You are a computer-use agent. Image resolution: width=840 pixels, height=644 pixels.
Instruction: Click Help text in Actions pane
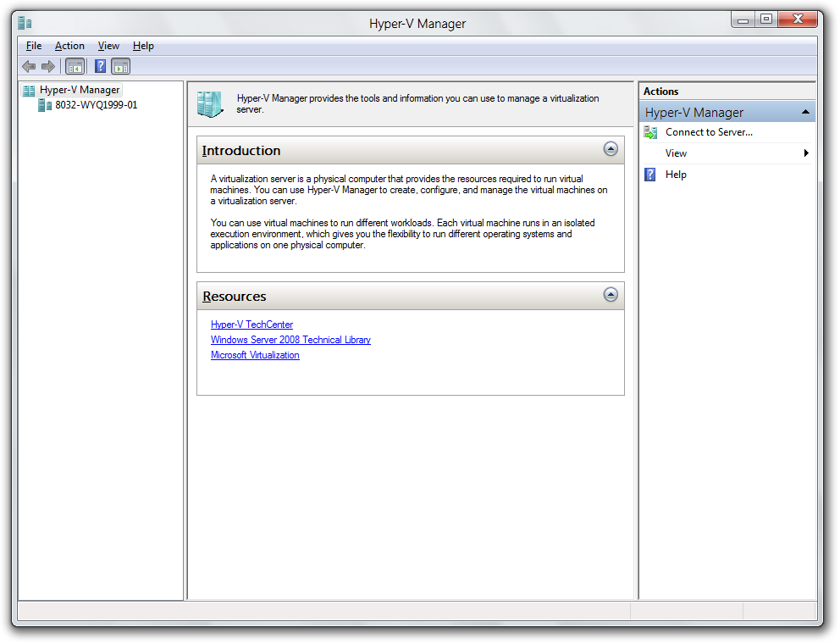(x=676, y=175)
